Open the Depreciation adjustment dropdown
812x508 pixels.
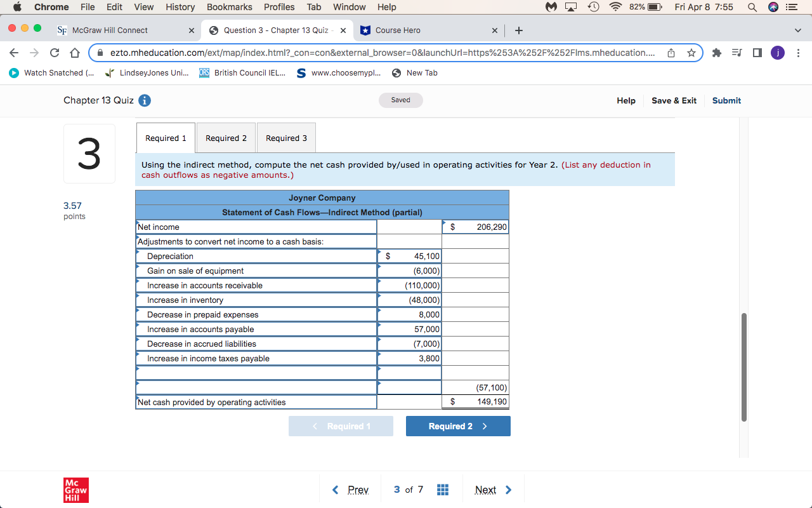coord(256,256)
